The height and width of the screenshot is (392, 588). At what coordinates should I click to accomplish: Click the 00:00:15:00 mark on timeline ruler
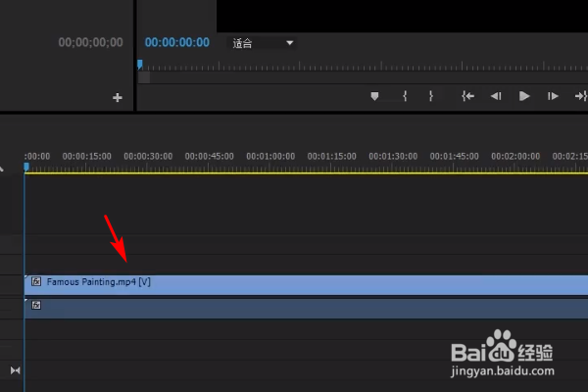(x=86, y=156)
